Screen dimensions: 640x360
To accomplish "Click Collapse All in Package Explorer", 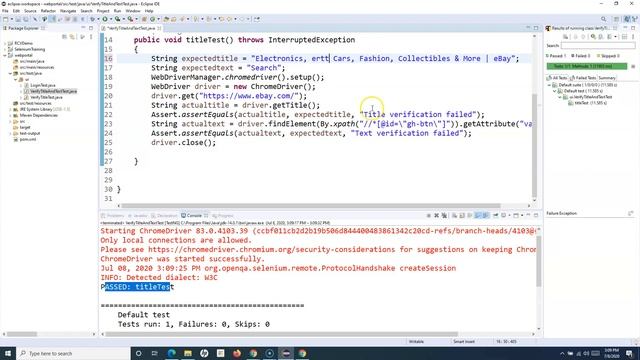I will 64,37.
